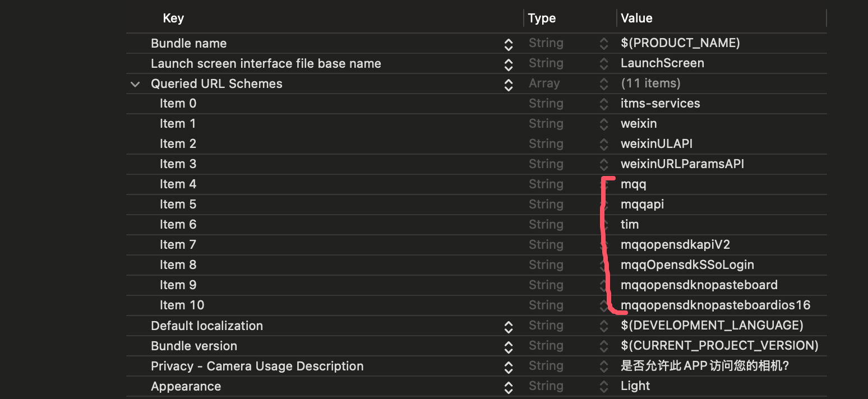Screen dimensions: 868x399
Task: Click the itms-services value
Action: (661, 104)
